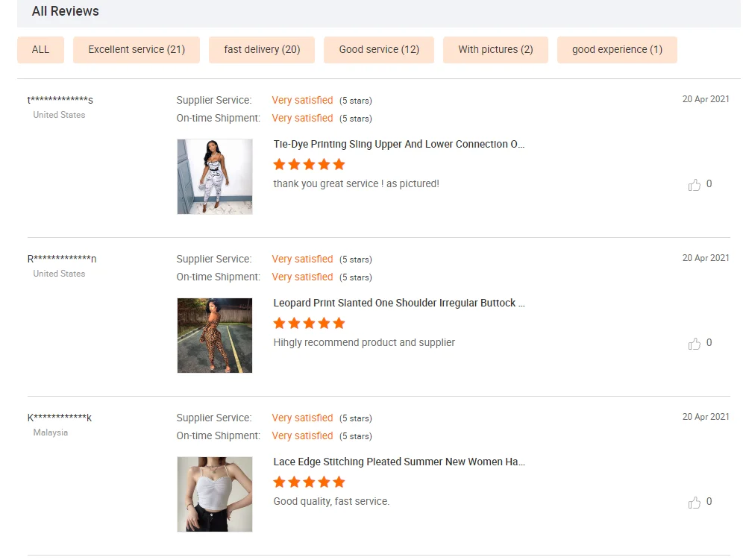This screenshot has height=560, width=743.
Task: Click reviewer name t*************s
Action: [60, 99]
